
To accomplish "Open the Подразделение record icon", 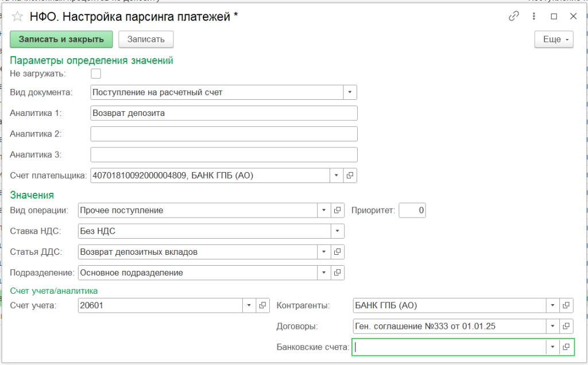I will click(x=338, y=273).
